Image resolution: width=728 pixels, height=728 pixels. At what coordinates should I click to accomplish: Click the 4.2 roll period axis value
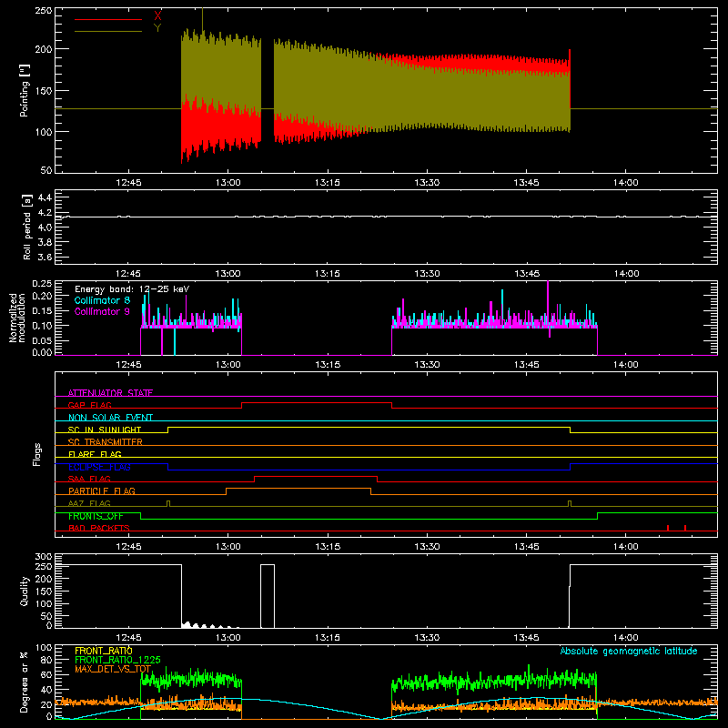pos(45,213)
